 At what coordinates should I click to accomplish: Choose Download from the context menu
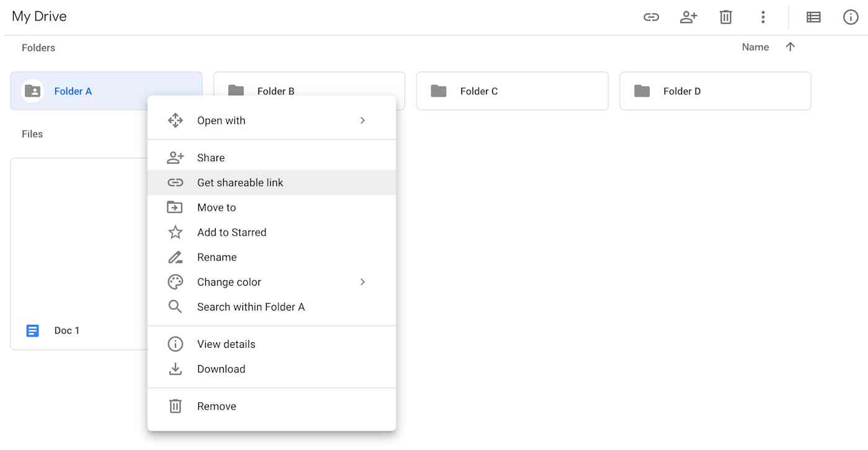272,369
